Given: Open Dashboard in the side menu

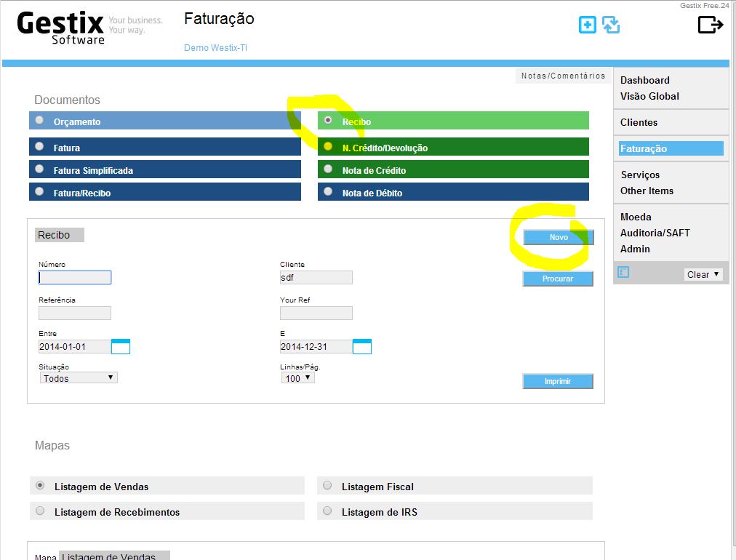Looking at the screenshot, I should tap(644, 80).
